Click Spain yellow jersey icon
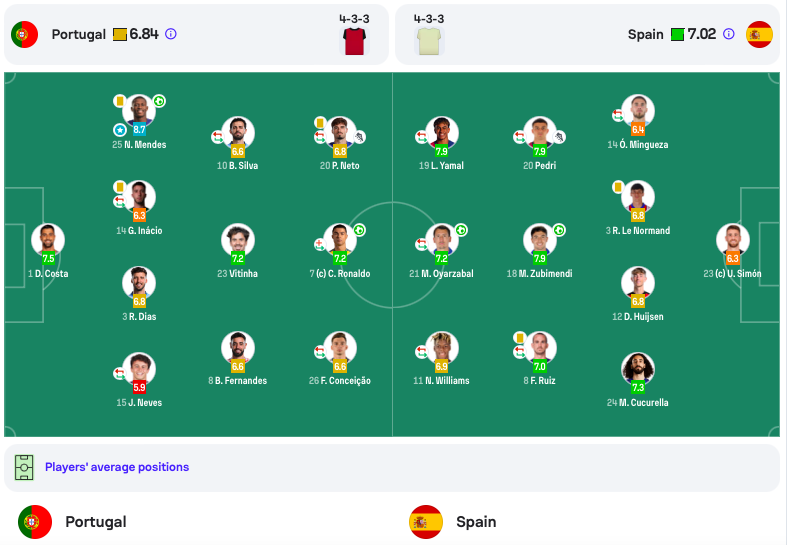 coord(429,41)
